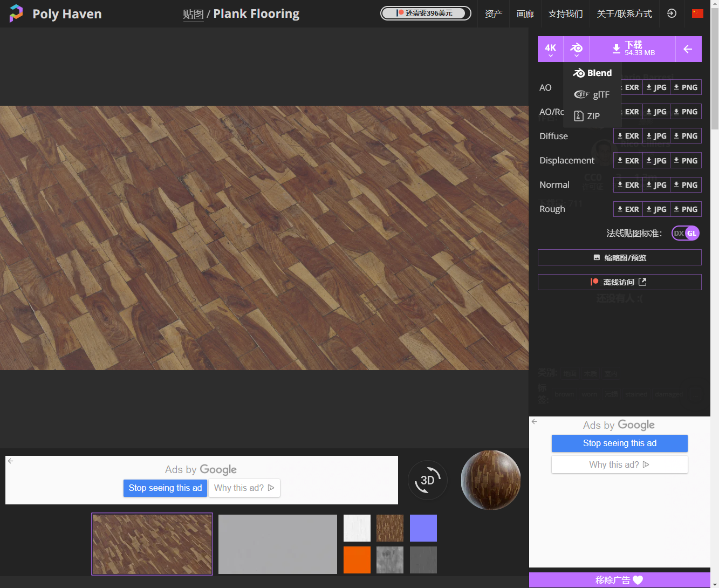Open the 支持我们 support us page
Screen dimensions: 719x588
pyautogui.click(x=565, y=13)
